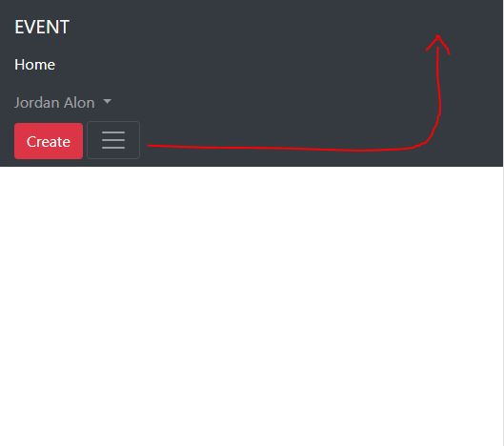
Task: Start creating an event with Create
Action: [x=49, y=141]
